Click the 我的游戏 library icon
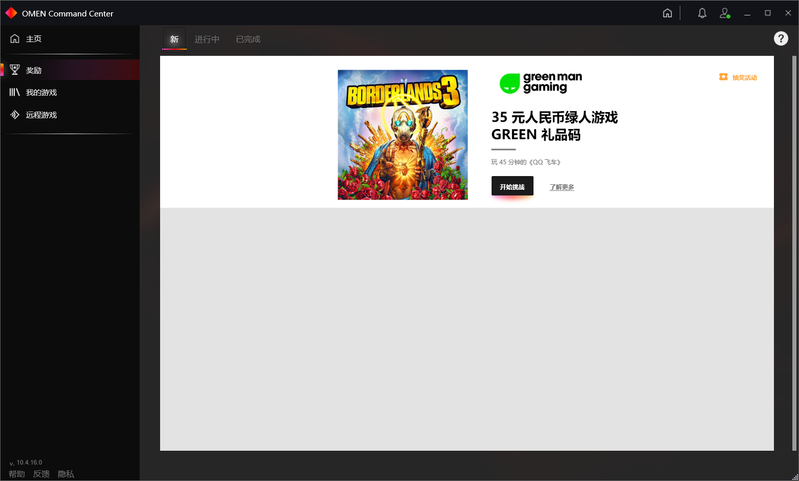The height and width of the screenshot is (481, 799). 15,92
